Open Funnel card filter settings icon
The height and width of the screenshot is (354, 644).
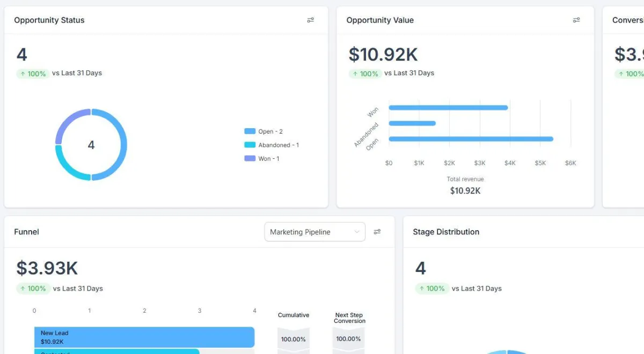pos(377,232)
